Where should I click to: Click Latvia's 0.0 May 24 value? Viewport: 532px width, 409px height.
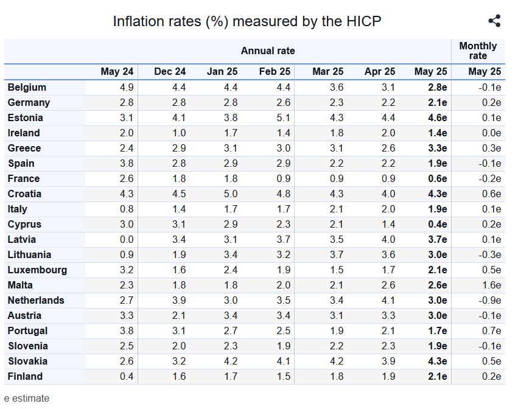(x=127, y=239)
